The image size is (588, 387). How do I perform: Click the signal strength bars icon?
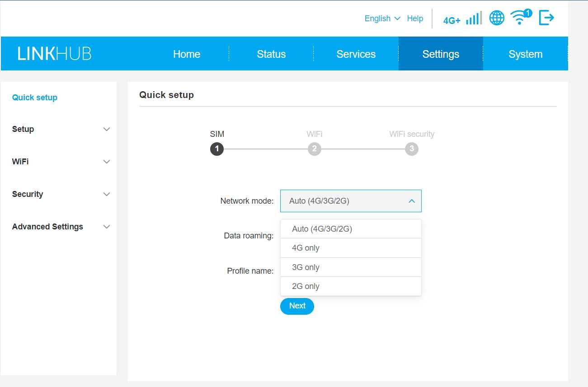(x=474, y=19)
